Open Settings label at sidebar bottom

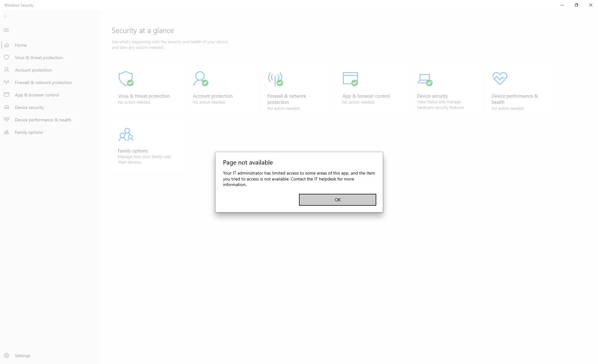click(23, 356)
